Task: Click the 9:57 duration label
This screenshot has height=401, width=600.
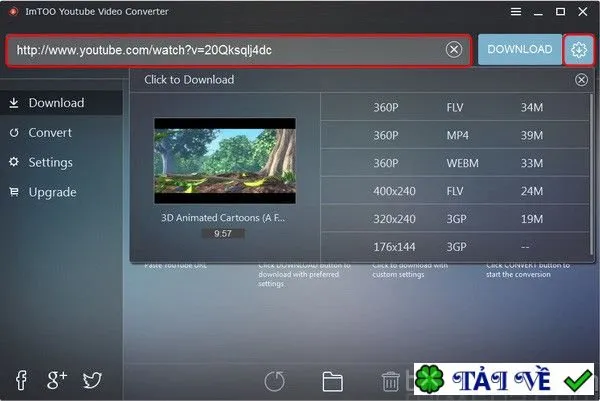Action: click(223, 233)
